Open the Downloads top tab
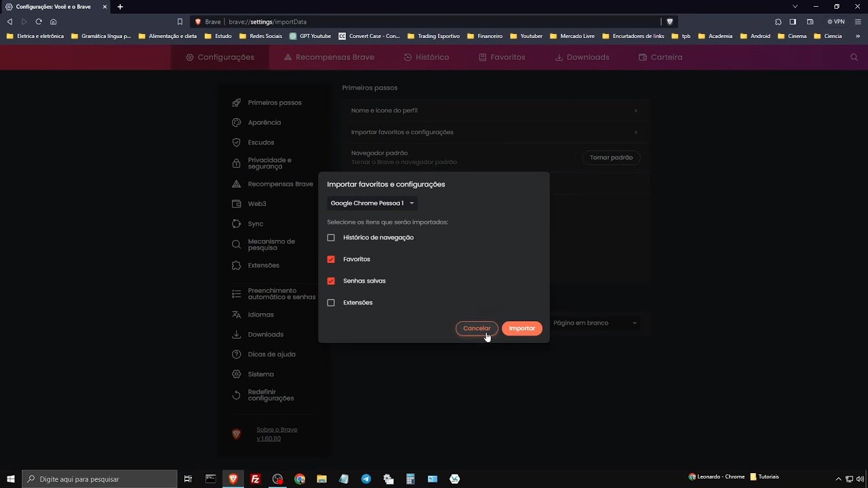The image size is (868, 488). [x=582, y=58]
